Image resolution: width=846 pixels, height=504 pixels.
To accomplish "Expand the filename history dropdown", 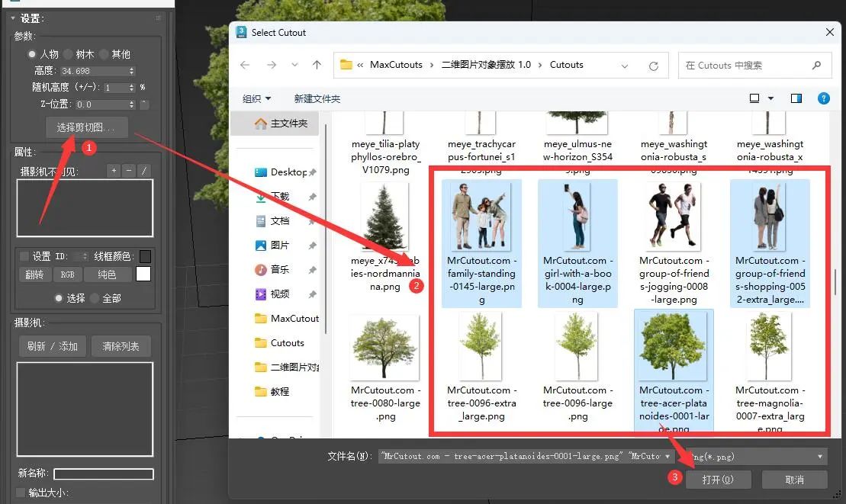I will 668,457.
